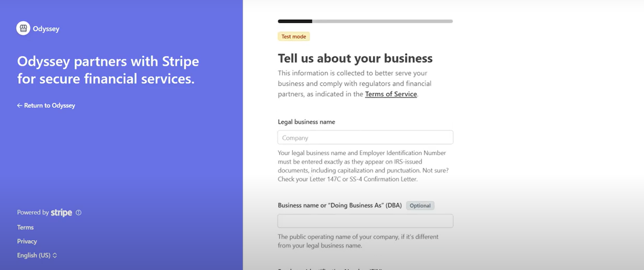Click the Odyssey brand name text
644x270 pixels.
pyautogui.click(x=46, y=29)
